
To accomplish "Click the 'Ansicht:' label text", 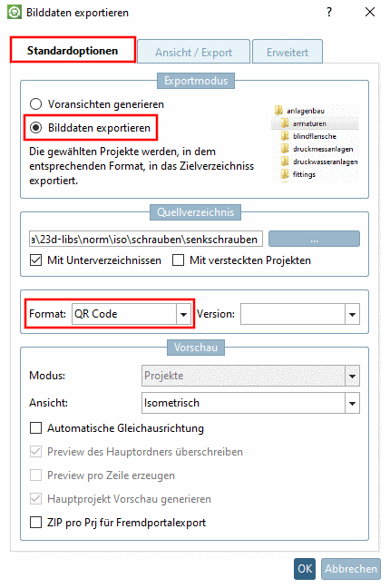I will coord(49,403).
